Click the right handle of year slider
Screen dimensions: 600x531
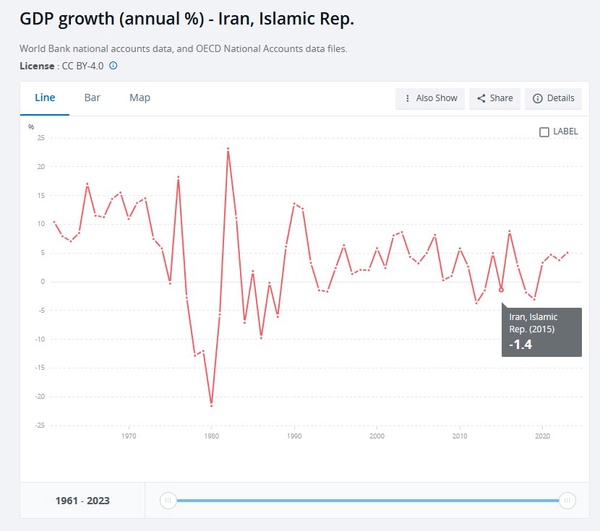tap(567, 500)
